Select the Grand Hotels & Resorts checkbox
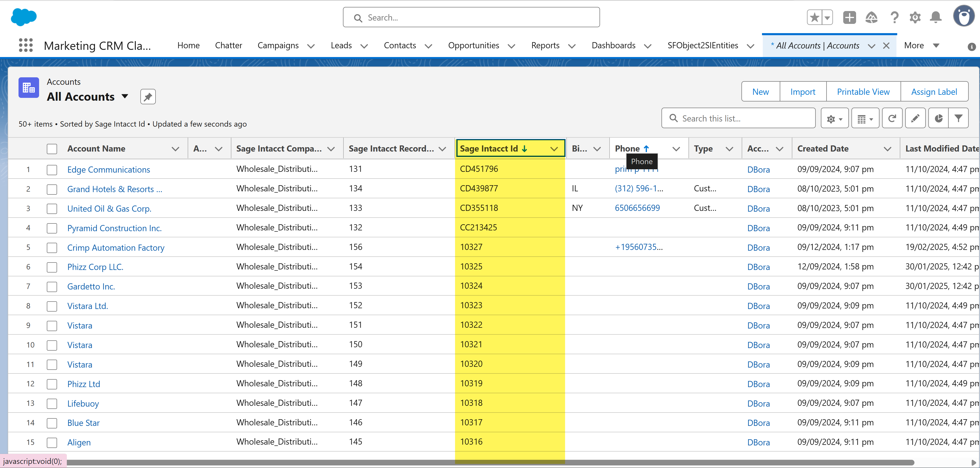 click(x=52, y=189)
